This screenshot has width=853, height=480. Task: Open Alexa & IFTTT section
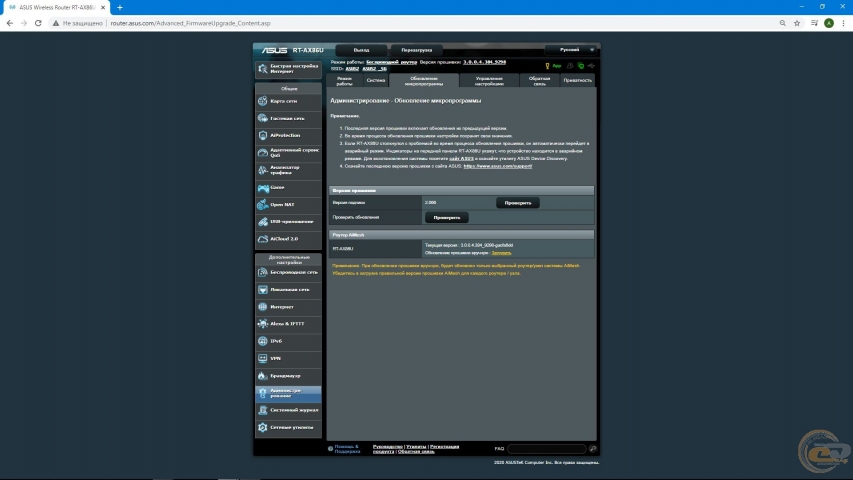pos(288,324)
